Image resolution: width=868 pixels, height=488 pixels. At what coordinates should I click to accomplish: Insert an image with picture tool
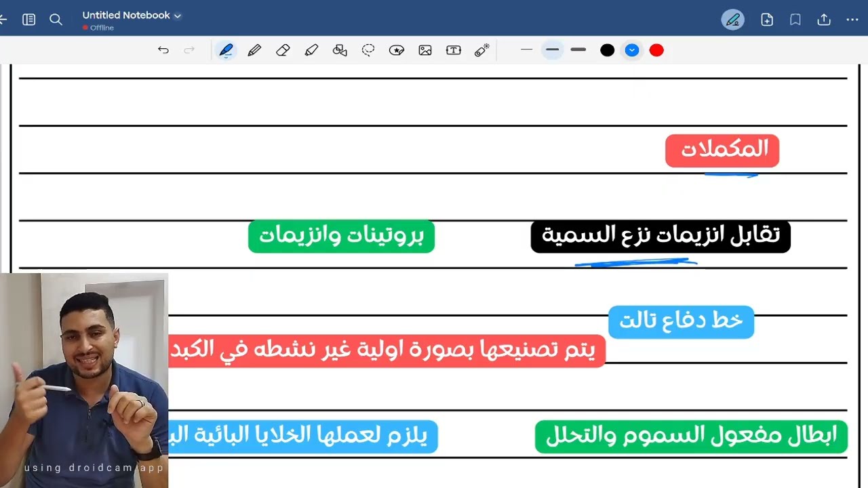[x=425, y=50]
